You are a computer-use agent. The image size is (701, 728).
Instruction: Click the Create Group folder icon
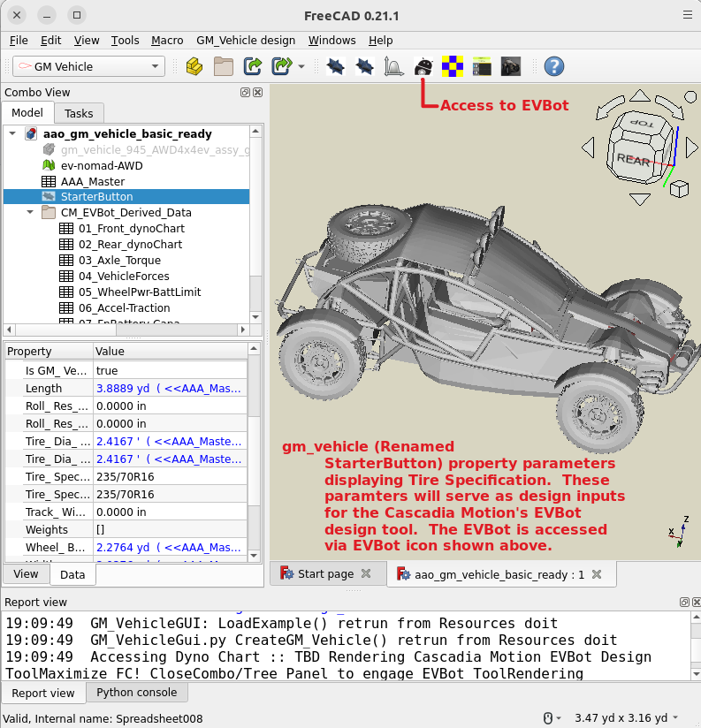pos(224,66)
